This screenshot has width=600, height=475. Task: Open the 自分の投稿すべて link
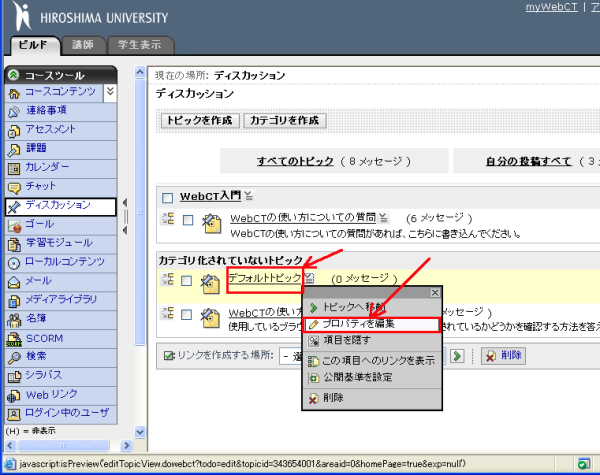pyautogui.click(x=529, y=162)
